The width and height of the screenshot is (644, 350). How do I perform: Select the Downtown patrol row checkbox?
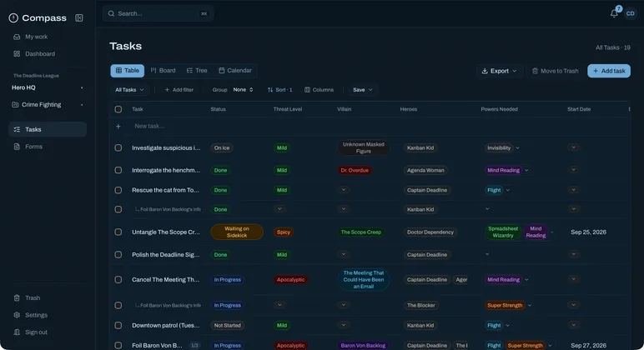pyautogui.click(x=118, y=325)
